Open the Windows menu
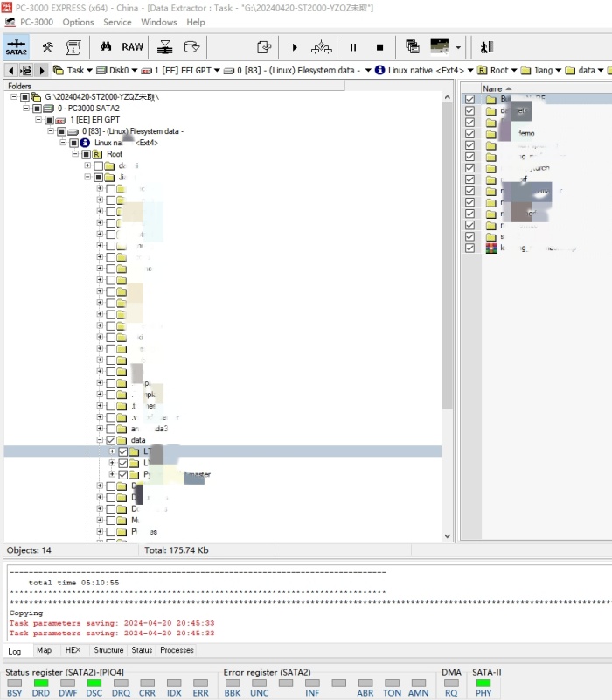This screenshot has height=700, width=612. pos(159,22)
